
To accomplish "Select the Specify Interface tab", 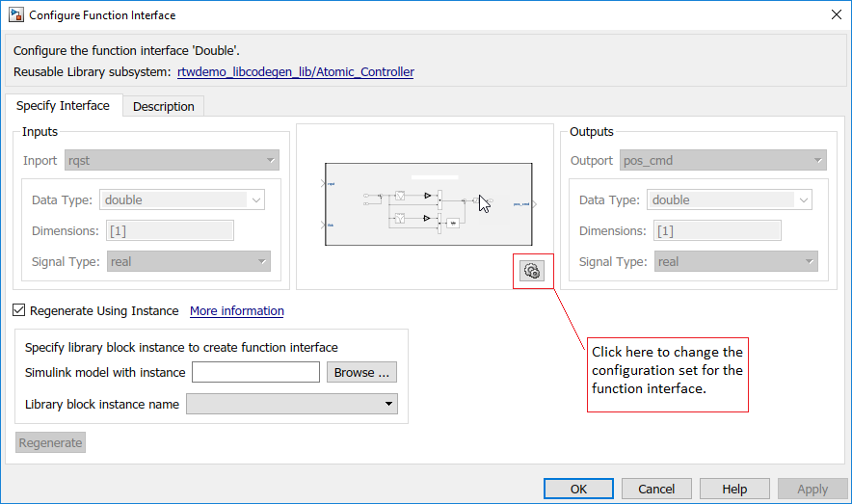I will click(63, 106).
